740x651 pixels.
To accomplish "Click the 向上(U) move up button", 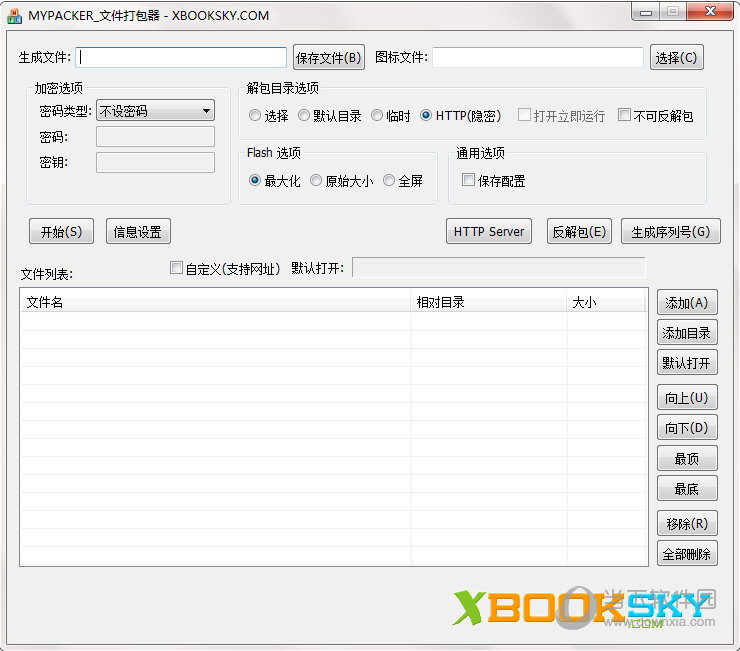I will (x=687, y=397).
